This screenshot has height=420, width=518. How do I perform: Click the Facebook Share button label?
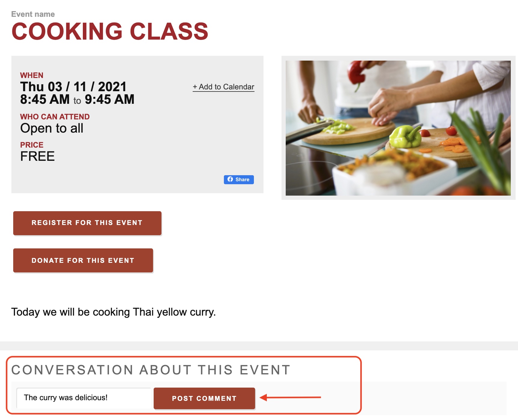pyautogui.click(x=242, y=179)
